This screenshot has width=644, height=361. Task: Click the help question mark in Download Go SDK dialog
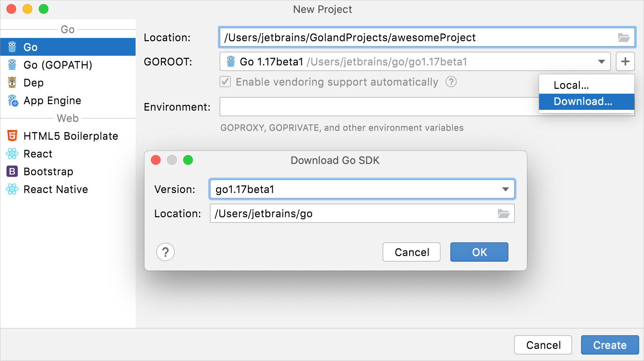pyautogui.click(x=165, y=252)
